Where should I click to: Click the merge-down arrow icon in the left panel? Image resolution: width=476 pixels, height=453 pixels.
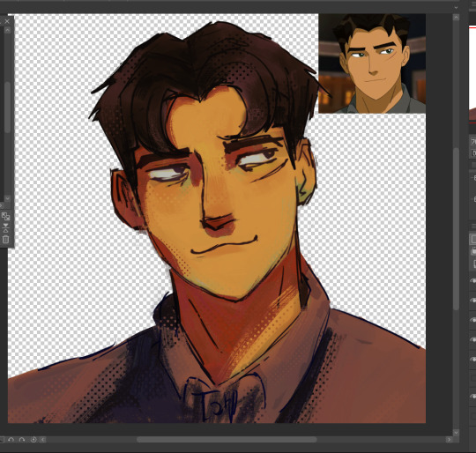pyautogui.click(x=5, y=227)
